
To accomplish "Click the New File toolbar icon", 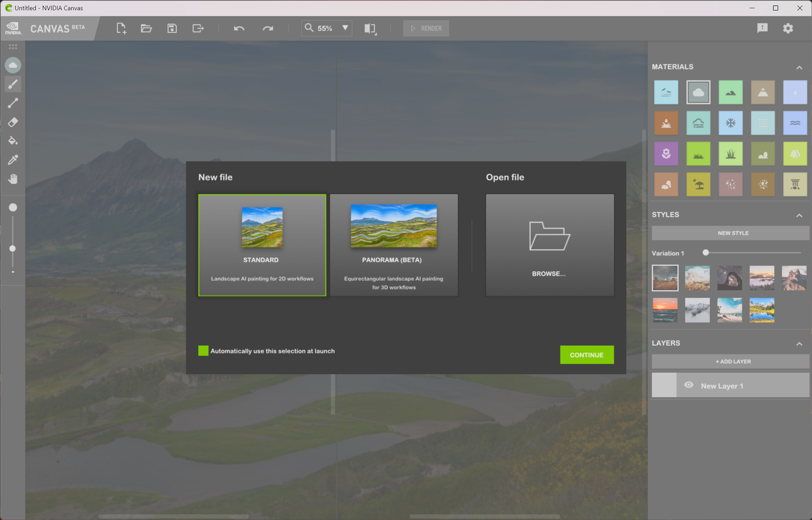I will (x=121, y=28).
